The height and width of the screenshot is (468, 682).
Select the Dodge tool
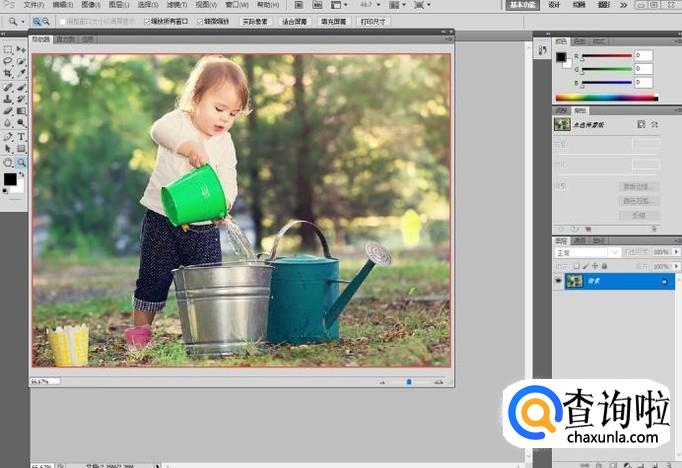[21, 123]
